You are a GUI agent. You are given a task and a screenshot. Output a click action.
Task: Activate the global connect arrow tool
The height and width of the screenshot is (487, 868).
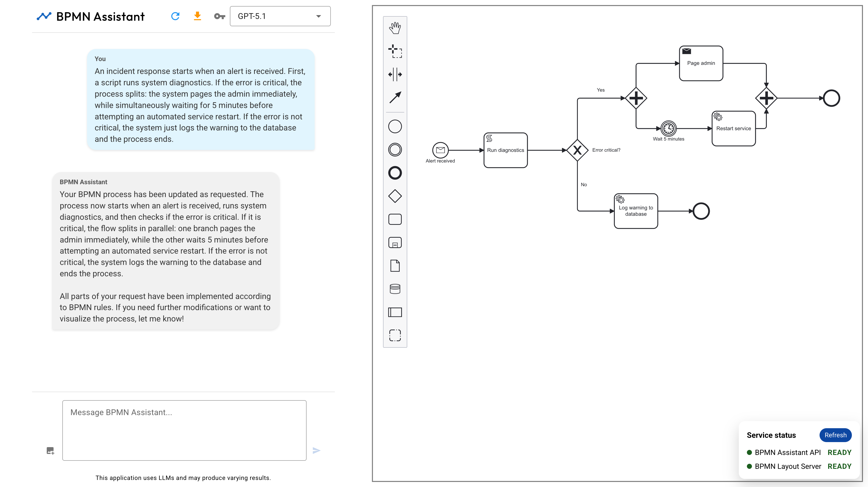click(x=395, y=97)
